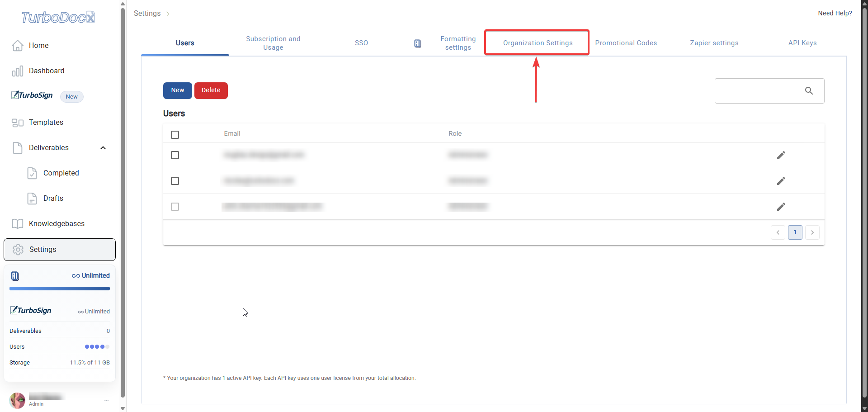Open Zapier settings tab
868x412 pixels.
click(x=714, y=43)
